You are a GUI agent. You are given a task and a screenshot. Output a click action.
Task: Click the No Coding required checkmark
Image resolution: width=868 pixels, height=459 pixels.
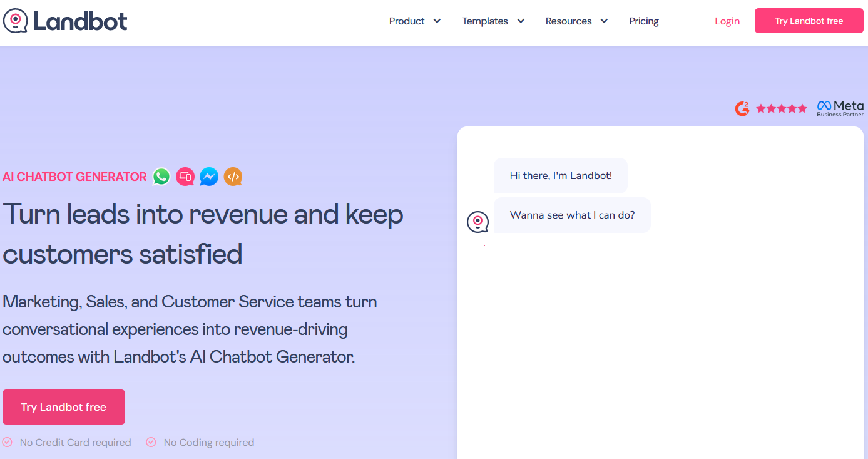151,442
